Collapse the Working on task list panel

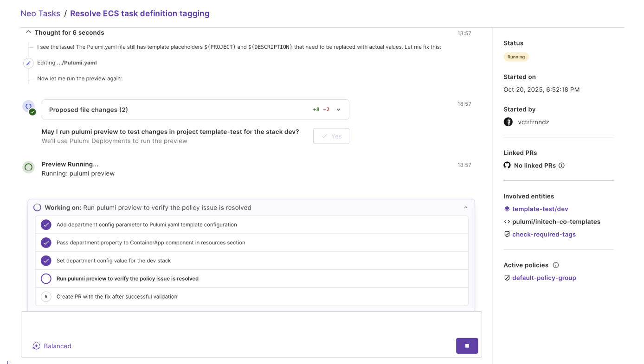466,208
